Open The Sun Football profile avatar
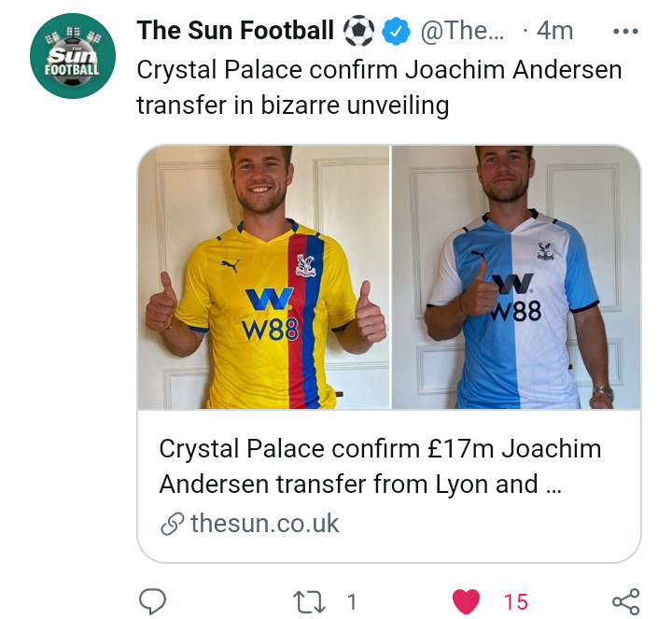This screenshot has height=619, width=672. (x=73, y=56)
